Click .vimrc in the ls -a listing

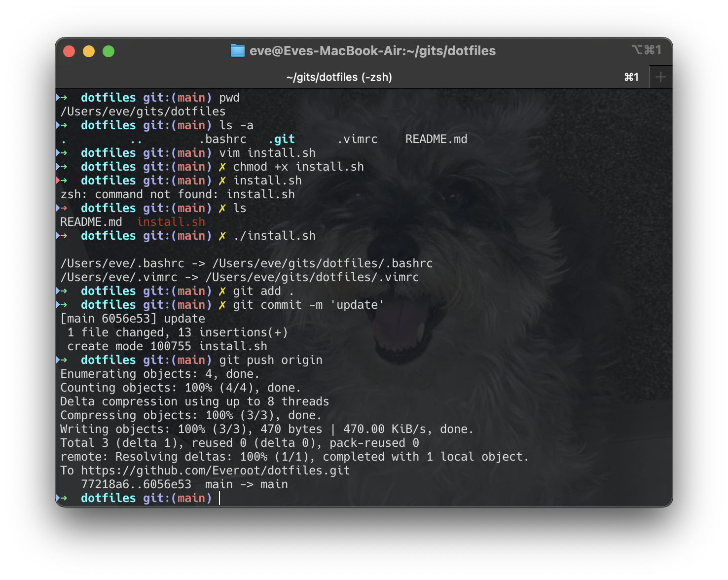[x=357, y=139]
